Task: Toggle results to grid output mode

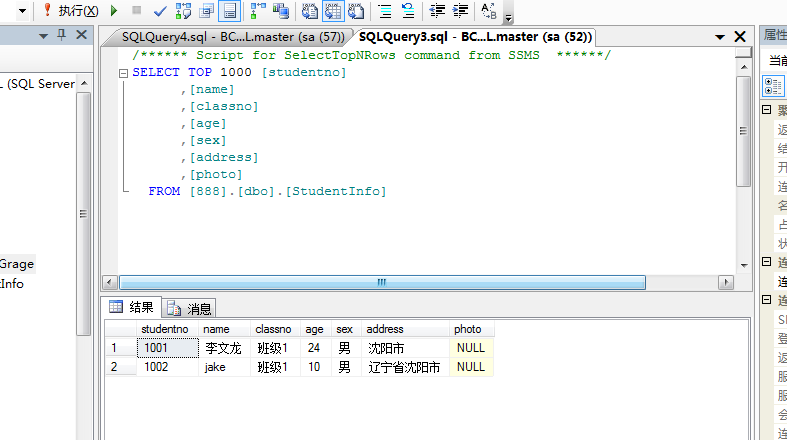Action: pyautogui.click(x=332, y=11)
